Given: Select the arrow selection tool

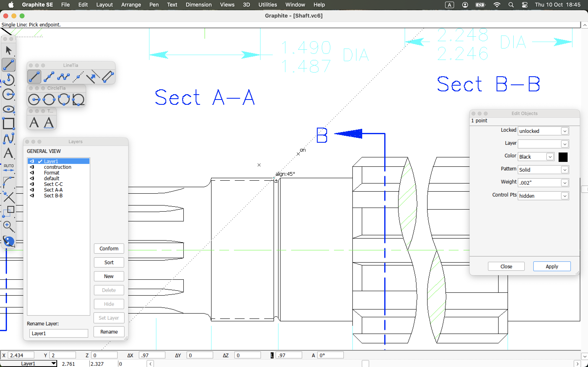Looking at the screenshot, I should (x=9, y=51).
